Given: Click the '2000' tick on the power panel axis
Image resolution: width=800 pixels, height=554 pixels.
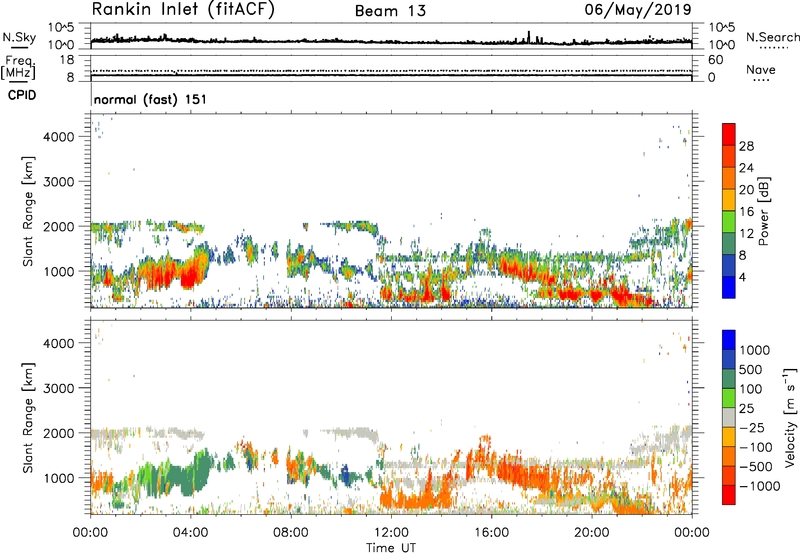Looking at the screenshot, I should (x=59, y=226).
